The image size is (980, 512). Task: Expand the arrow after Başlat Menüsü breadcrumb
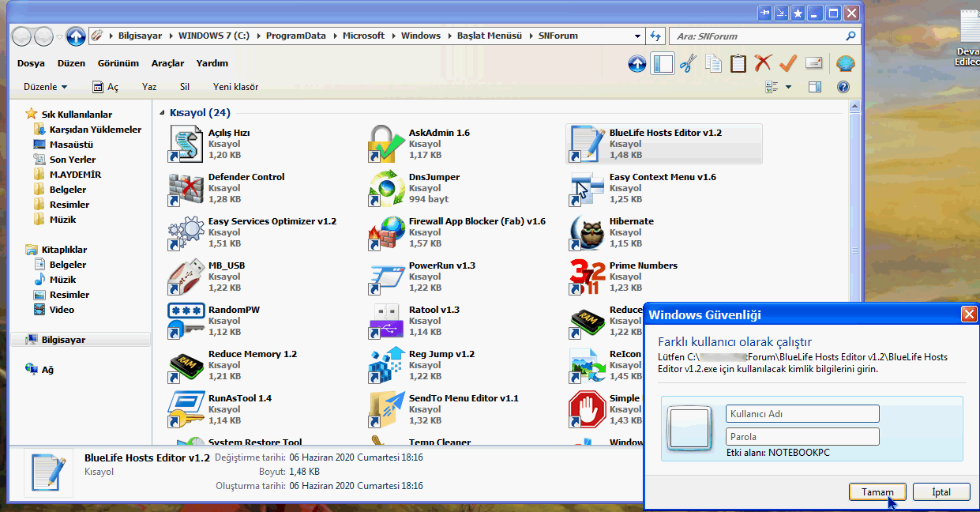530,36
